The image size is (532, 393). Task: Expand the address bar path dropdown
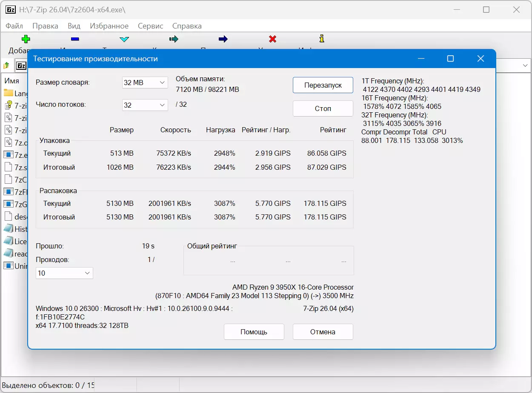(x=525, y=65)
